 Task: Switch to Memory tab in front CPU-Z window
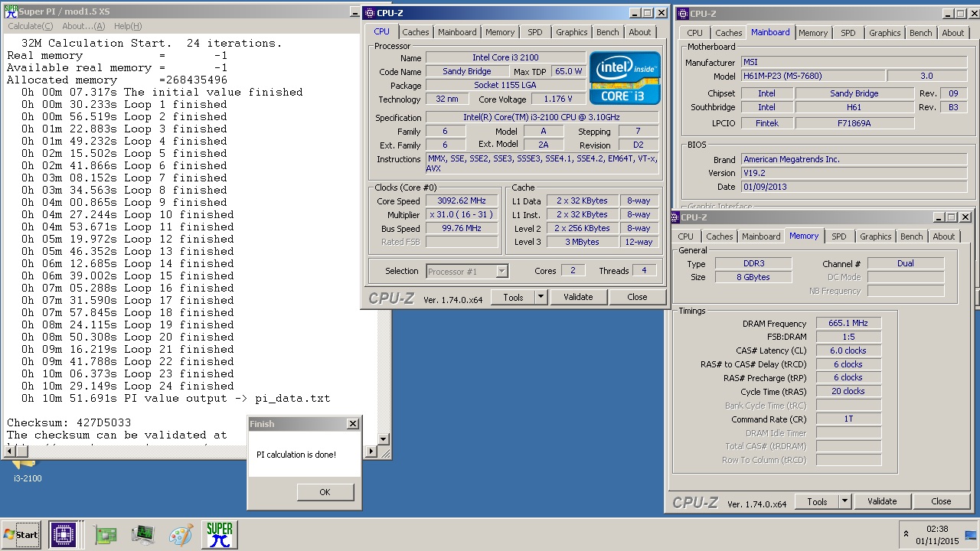(500, 32)
